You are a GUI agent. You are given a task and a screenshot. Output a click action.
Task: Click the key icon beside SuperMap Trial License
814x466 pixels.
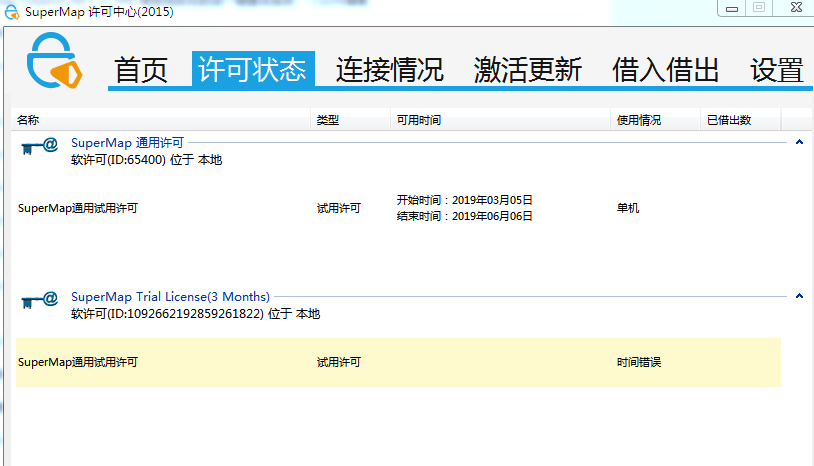(x=39, y=300)
